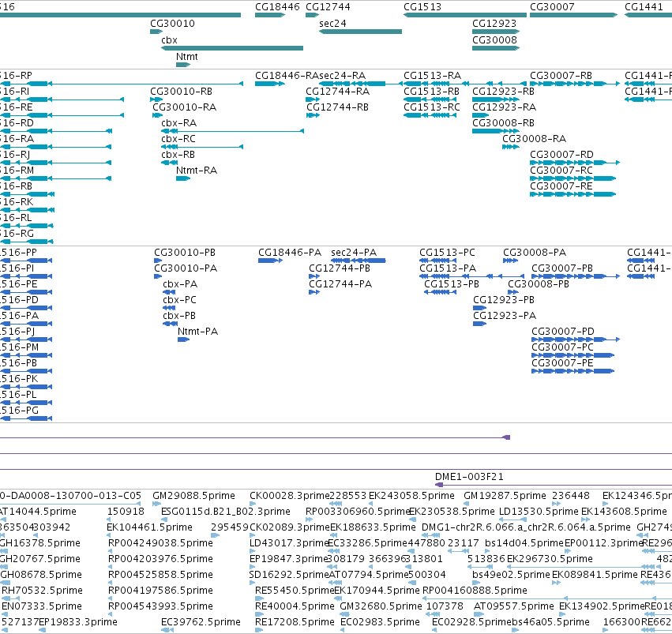Select protein Ntmt-PA
This screenshot has width=672, height=634.
197,332
